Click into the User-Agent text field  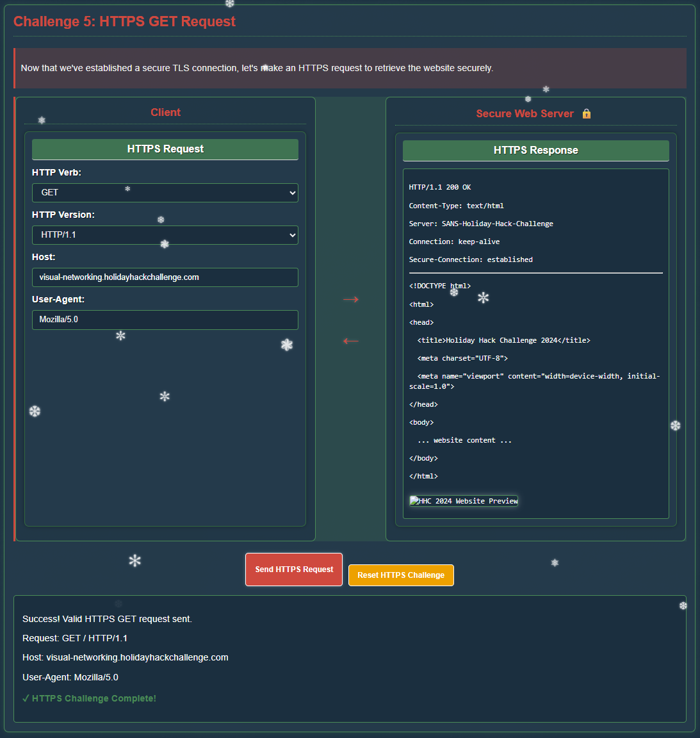[x=165, y=320]
